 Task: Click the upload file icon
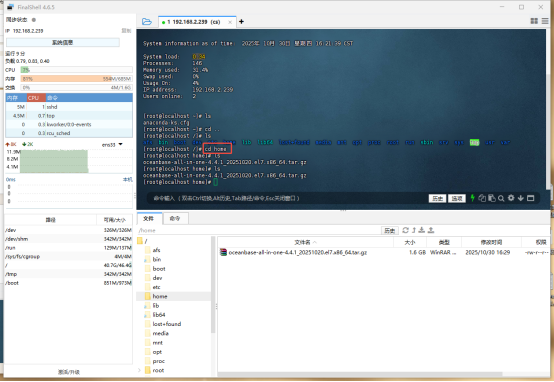[431, 230]
